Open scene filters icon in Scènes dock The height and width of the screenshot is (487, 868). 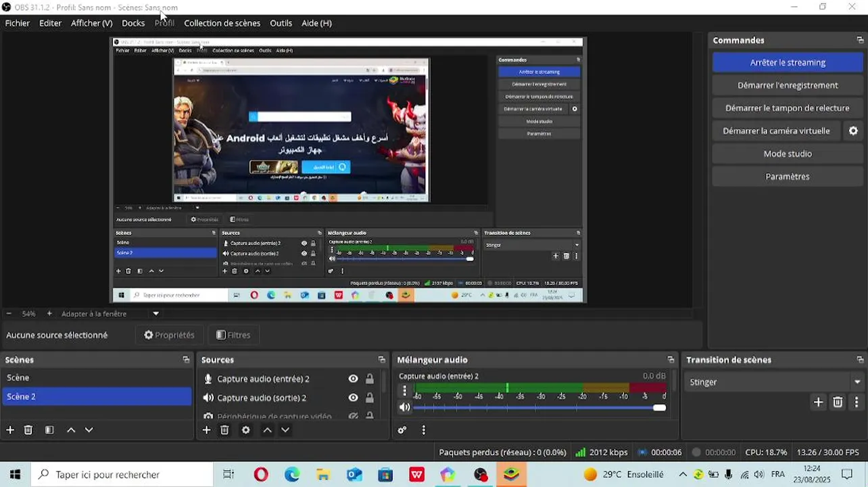coord(49,430)
